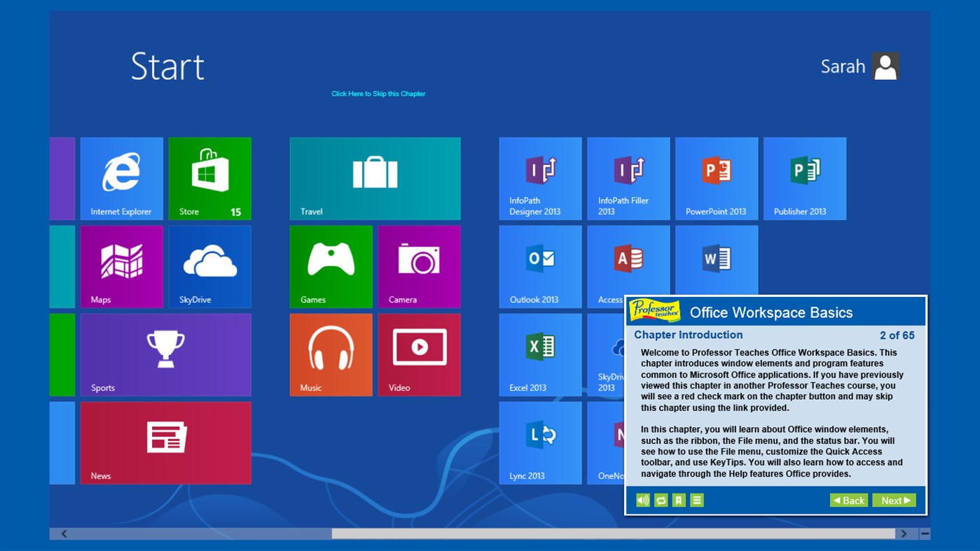
Task: Open InfoPath Designer 2013
Action: 539,179
